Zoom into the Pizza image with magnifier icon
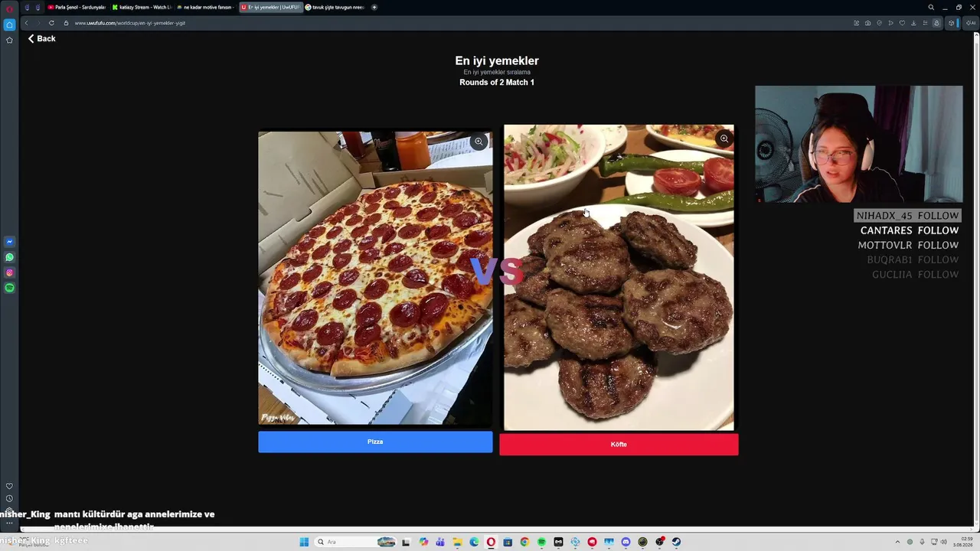 [x=479, y=142]
